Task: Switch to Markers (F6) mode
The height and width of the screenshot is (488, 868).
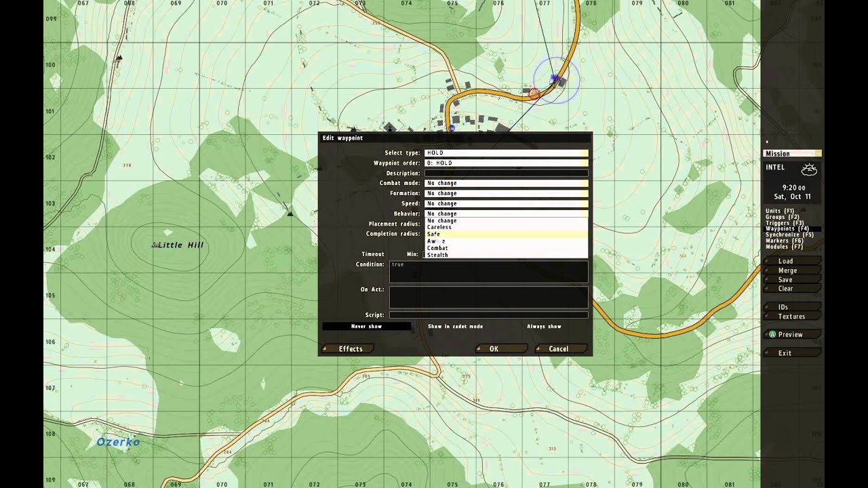Action: [x=784, y=241]
